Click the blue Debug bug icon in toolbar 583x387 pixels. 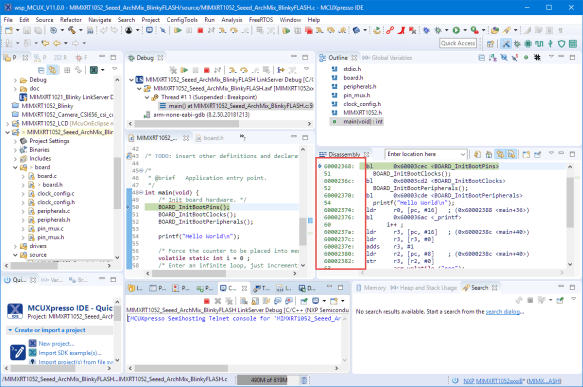(x=426, y=30)
